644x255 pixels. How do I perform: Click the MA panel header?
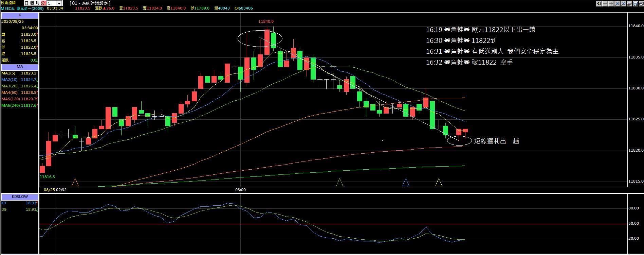(x=20, y=67)
